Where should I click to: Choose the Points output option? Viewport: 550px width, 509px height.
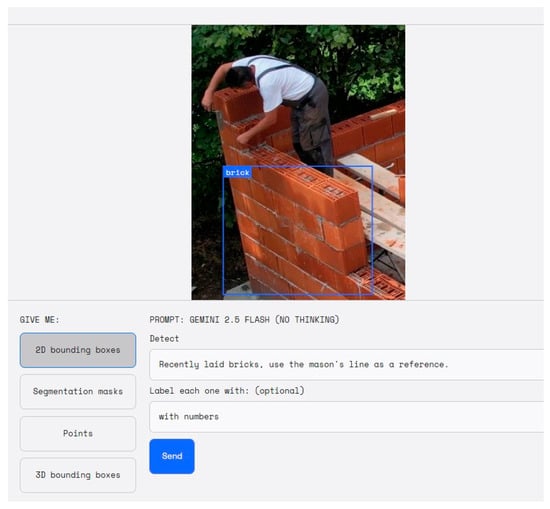coord(78,433)
